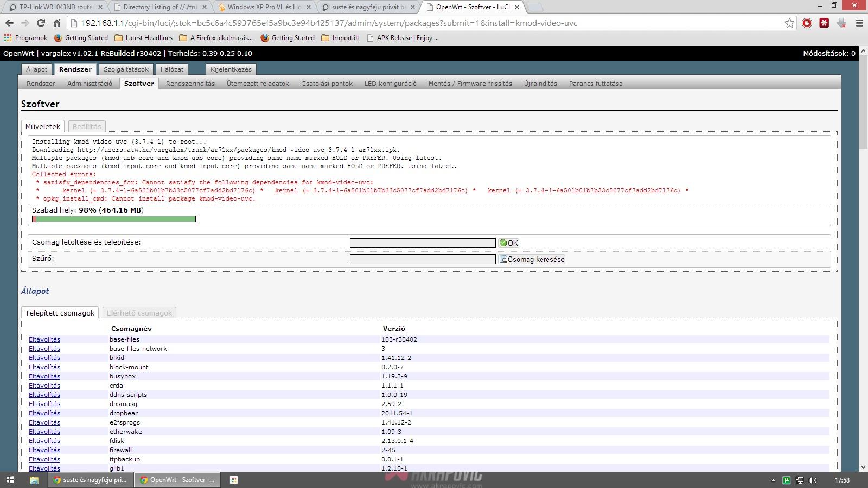Open browser home page icon
868x488 pixels.
tap(56, 23)
